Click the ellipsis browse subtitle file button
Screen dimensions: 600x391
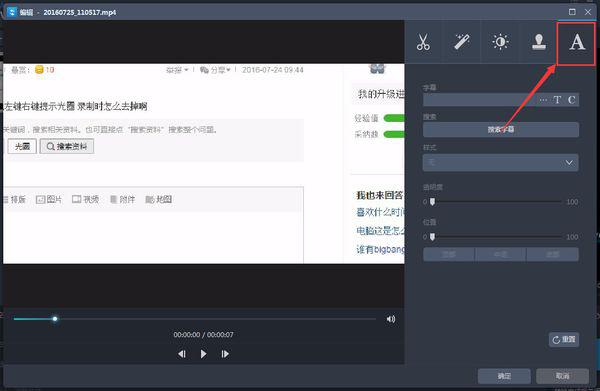tap(543, 100)
